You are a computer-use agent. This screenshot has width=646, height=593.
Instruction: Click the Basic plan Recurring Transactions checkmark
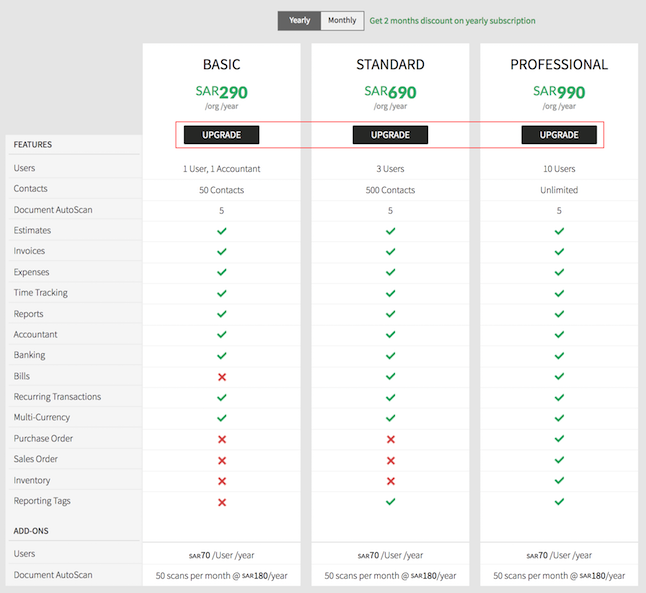click(222, 397)
